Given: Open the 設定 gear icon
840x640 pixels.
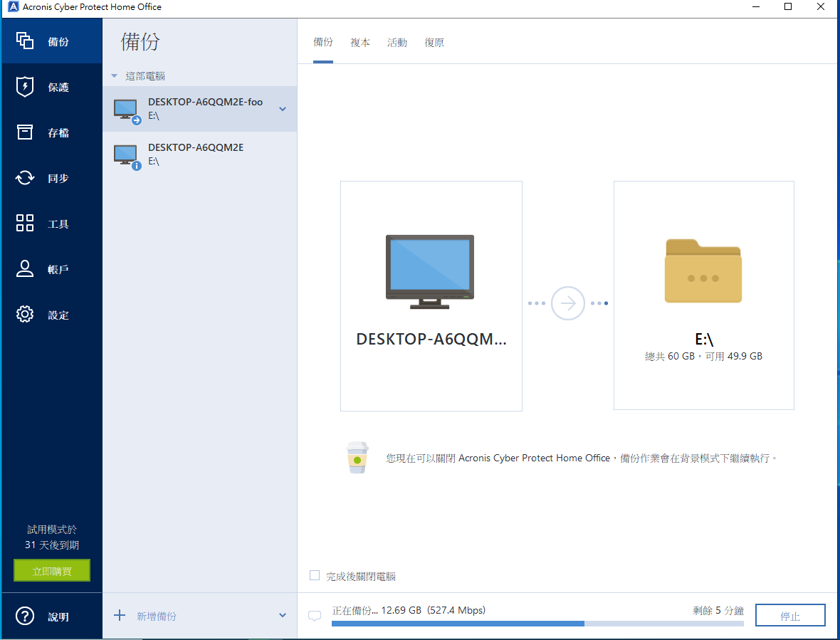Looking at the screenshot, I should (25, 315).
